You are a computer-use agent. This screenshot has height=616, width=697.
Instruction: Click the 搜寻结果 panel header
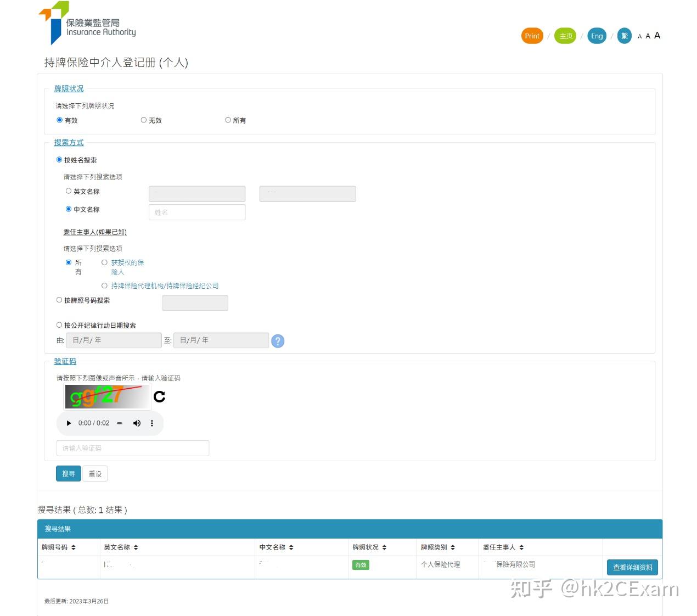coord(350,529)
